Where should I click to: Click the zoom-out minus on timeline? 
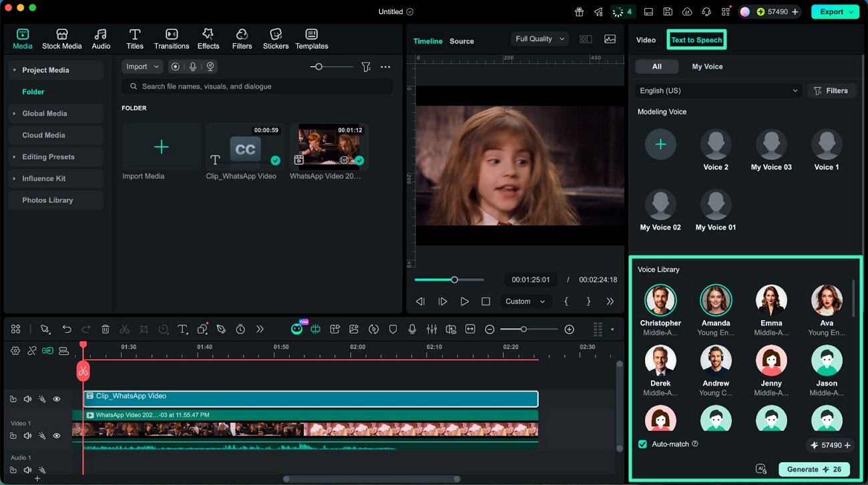[x=489, y=329]
